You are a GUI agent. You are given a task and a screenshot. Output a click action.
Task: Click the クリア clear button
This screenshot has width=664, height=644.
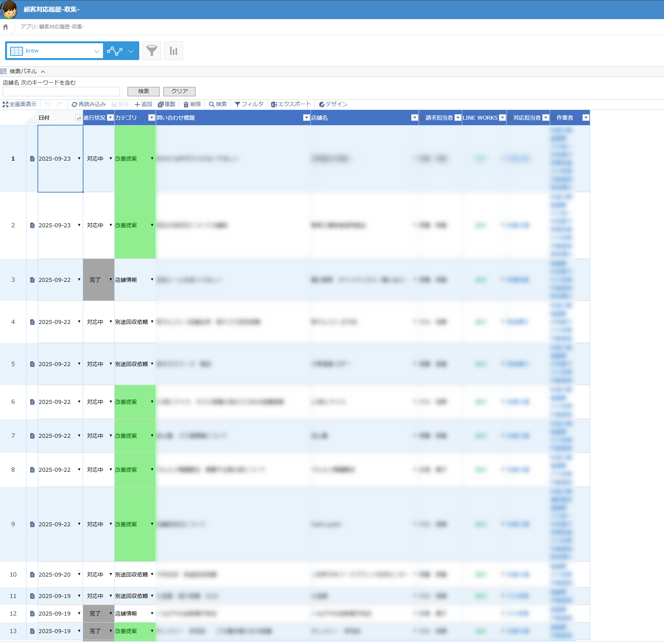pyautogui.click(x=179, y=91)
